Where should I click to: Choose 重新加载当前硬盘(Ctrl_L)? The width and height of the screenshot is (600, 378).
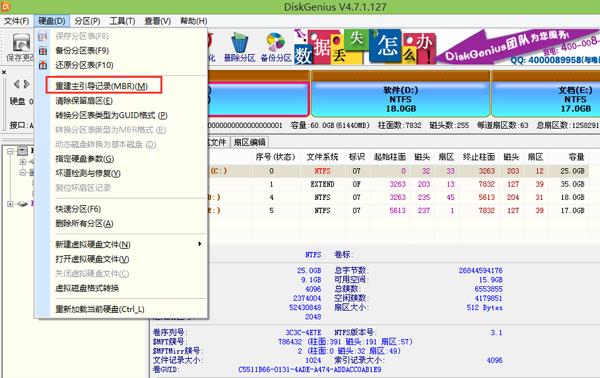point(99,309)
